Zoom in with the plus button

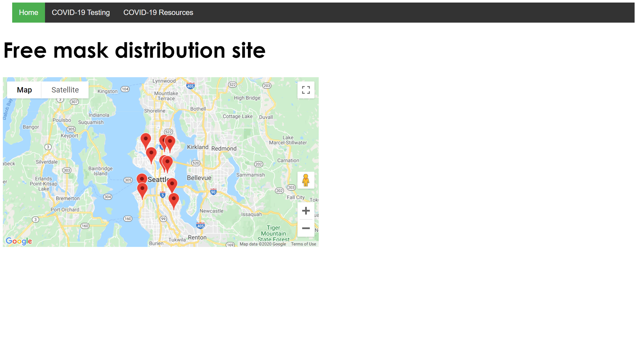tap(306, 211)
